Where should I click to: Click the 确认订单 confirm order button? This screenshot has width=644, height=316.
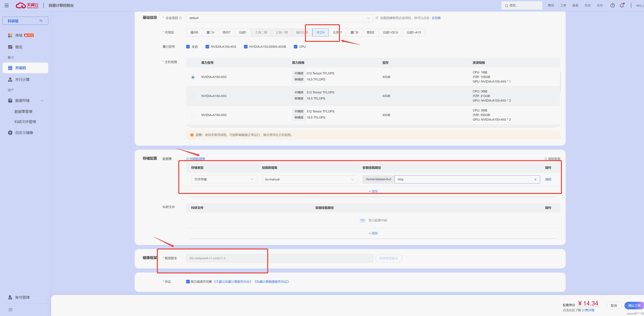pos(634,305)
